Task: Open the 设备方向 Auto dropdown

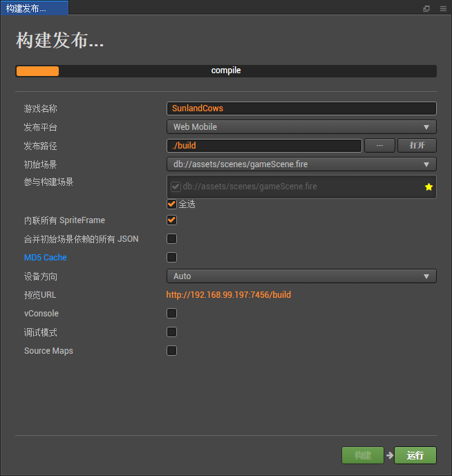Action: [301, 276]
